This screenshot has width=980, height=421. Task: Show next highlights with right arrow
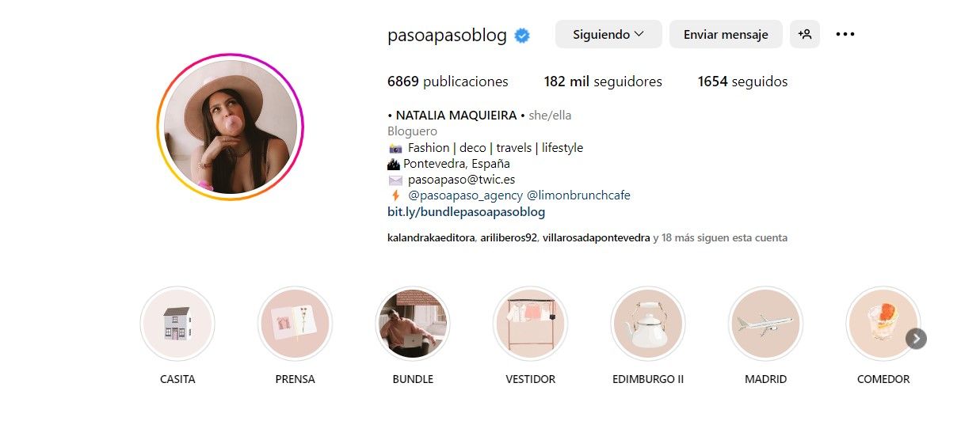coord(916,339)
